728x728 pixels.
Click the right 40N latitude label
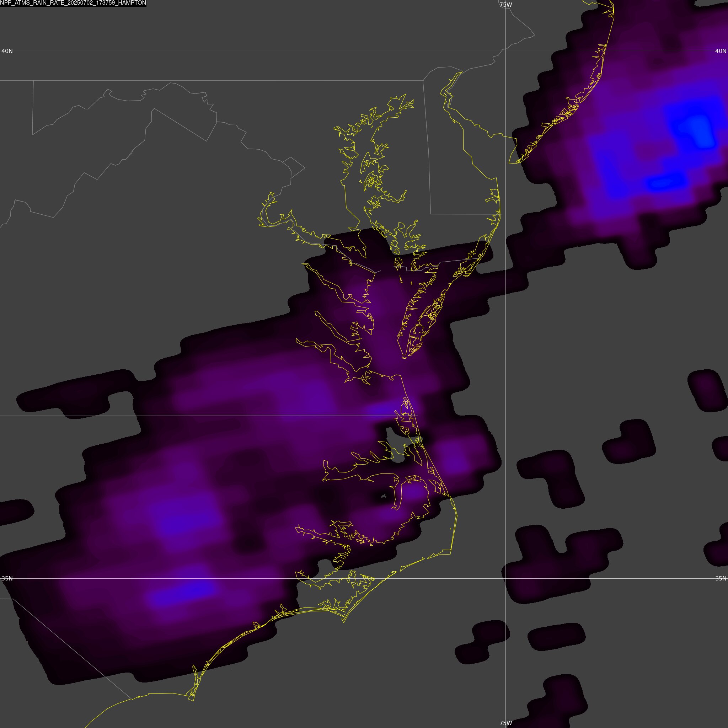tap(721, 51)
